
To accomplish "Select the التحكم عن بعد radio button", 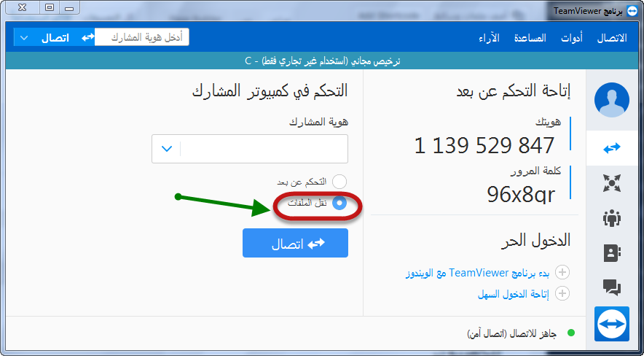I will 339,182.
